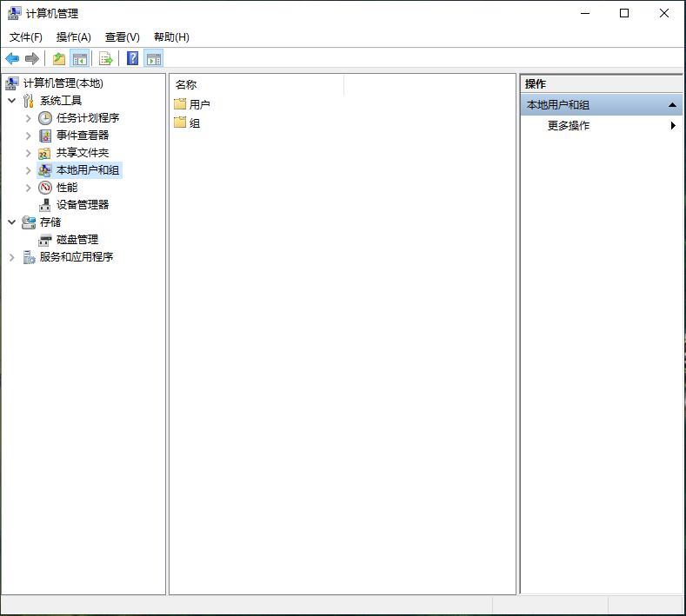Click the 名称 column header

pos(186,84)
